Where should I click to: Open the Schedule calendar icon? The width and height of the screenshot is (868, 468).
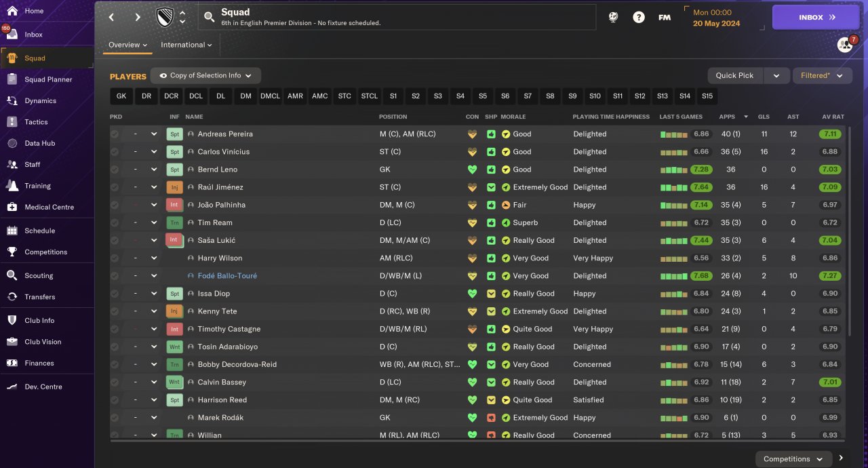pyautogui.click(x=12, y=231)
